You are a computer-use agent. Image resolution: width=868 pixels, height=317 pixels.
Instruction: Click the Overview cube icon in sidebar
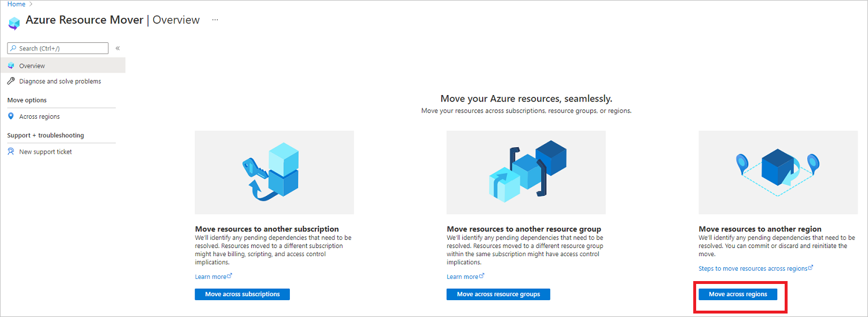(x=11, y=65)
